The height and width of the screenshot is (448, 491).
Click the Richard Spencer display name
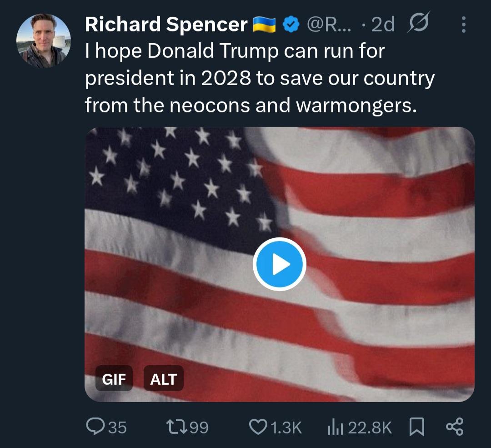[166, 25]
